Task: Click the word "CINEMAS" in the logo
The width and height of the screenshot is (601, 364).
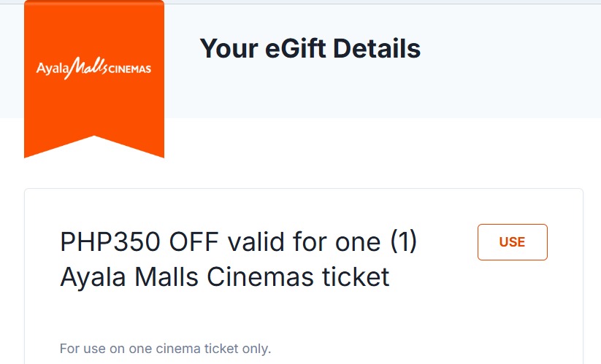Action: click(129, 69)
